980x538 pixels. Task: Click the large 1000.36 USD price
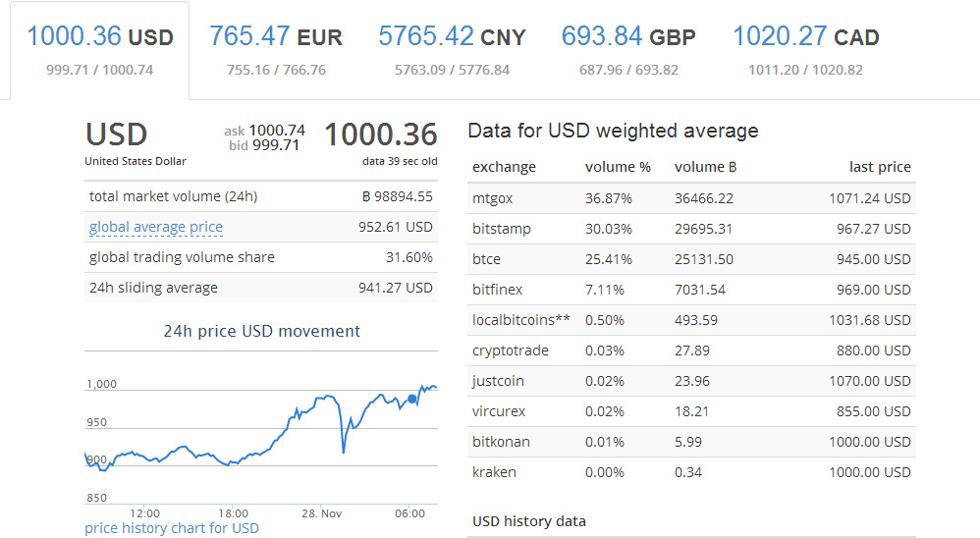[380, 134]
